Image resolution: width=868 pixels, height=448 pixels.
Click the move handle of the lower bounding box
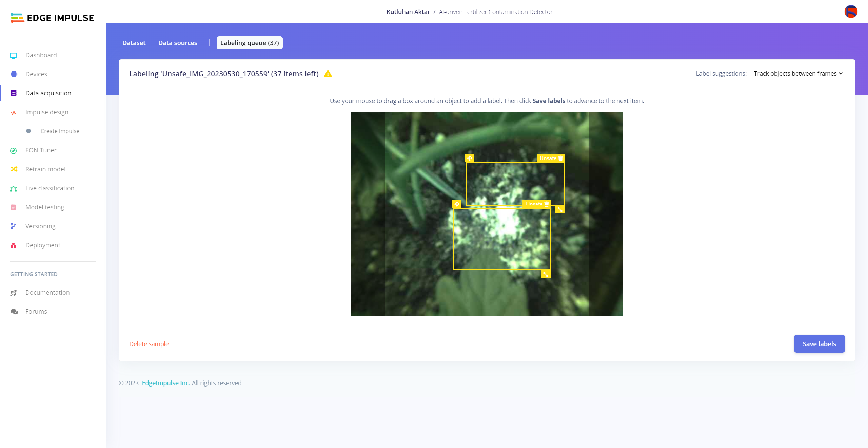pos(457,204)
